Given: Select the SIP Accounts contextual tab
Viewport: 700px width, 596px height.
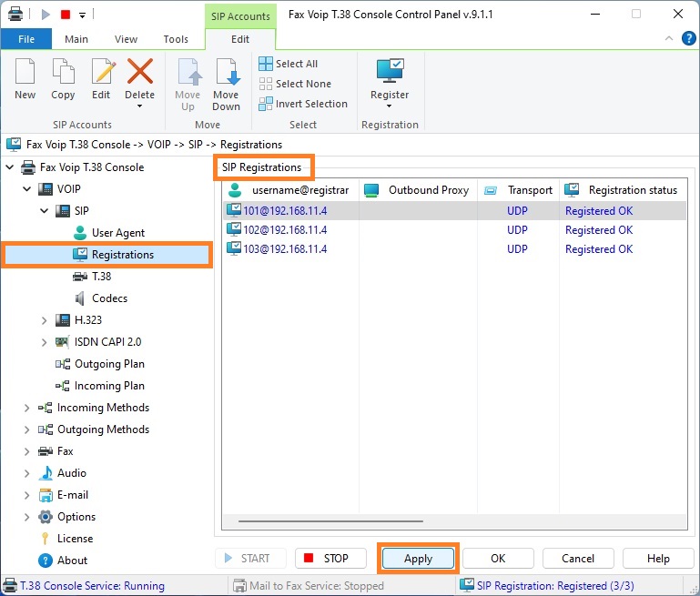Looking at the screenshot, I should pos(240,16).
